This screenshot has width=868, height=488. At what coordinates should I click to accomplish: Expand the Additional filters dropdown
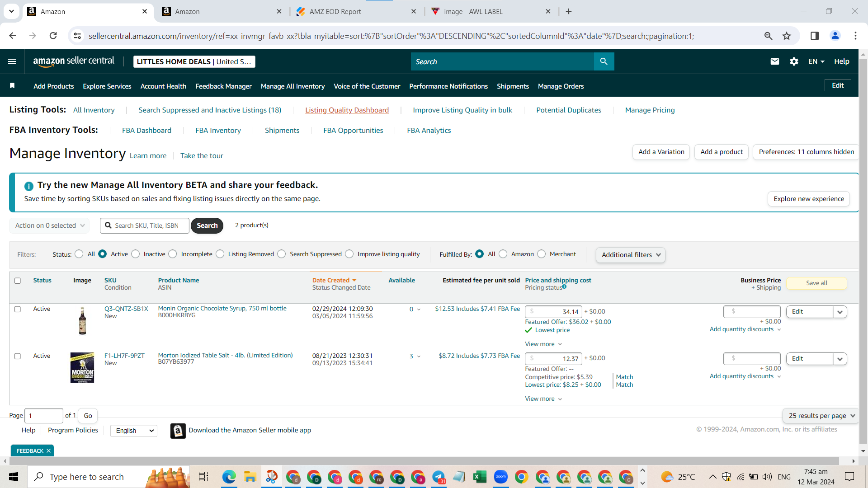pyautogui.click(x=630, y=255)
